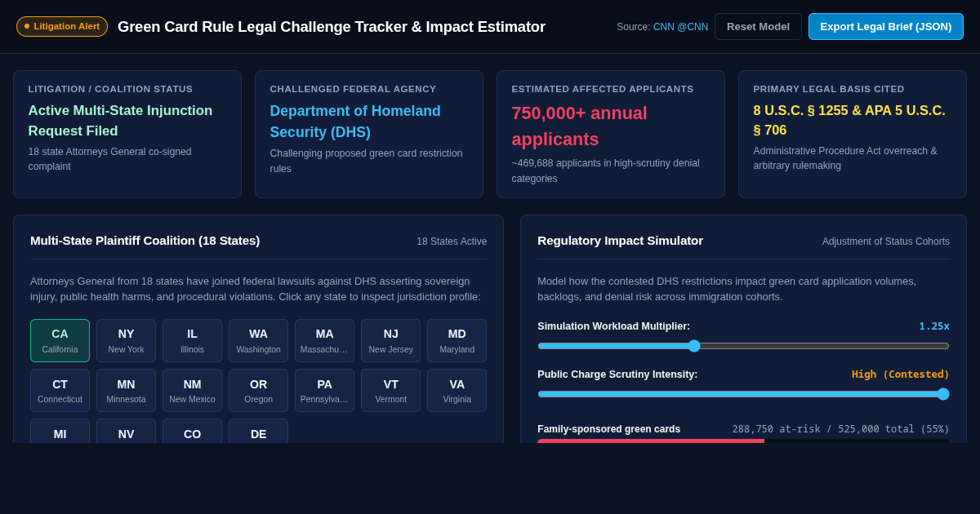
Task: Click 'Adjustment of Status Cohorts' label
Action: 886,241
